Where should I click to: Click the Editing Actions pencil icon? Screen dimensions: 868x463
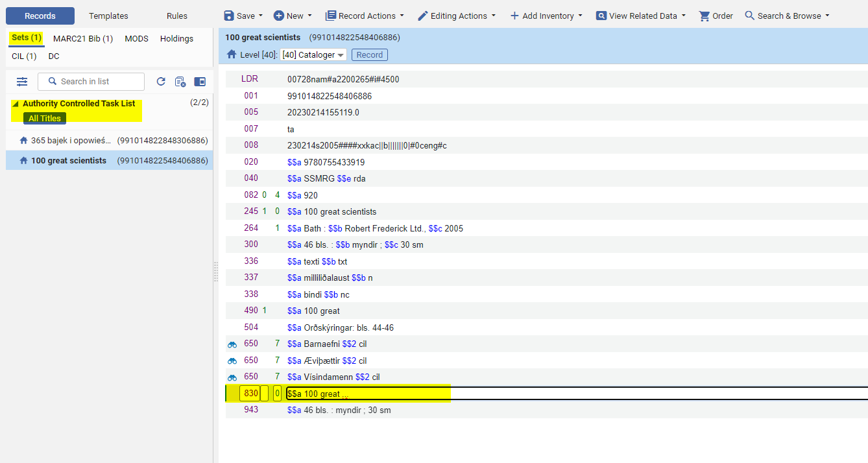click(x=422, y=16)
